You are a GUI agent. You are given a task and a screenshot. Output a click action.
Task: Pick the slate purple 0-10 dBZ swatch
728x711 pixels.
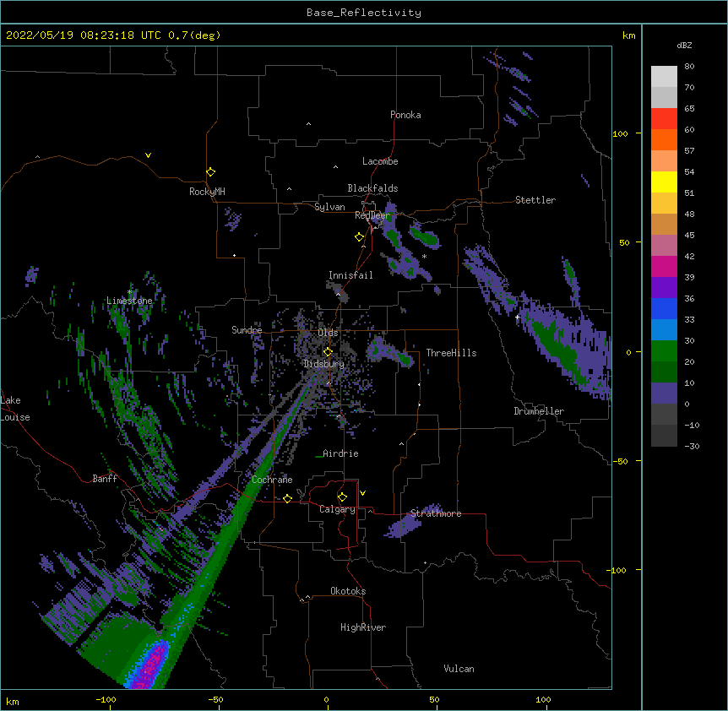click(664, 393)
